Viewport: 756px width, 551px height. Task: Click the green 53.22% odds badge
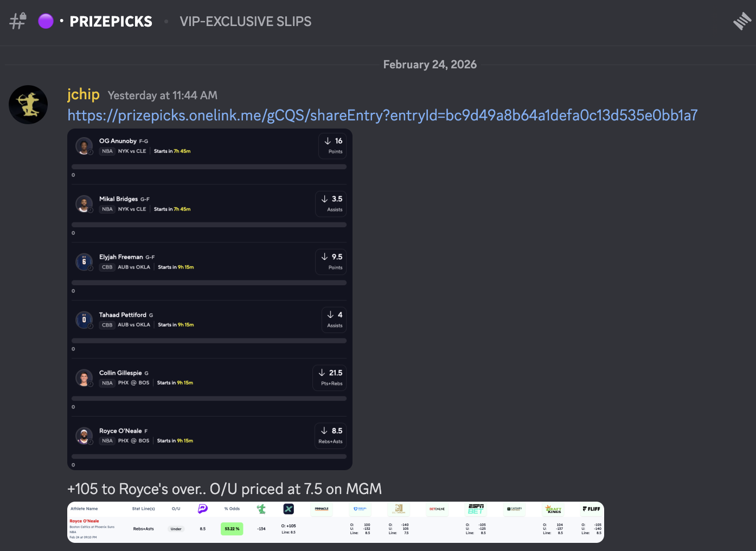[232, 529]
